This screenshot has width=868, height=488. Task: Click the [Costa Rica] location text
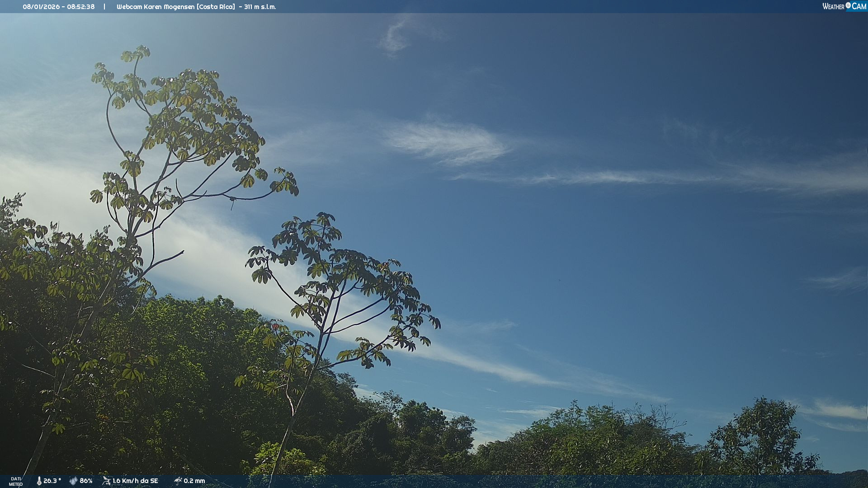(216, 7)
